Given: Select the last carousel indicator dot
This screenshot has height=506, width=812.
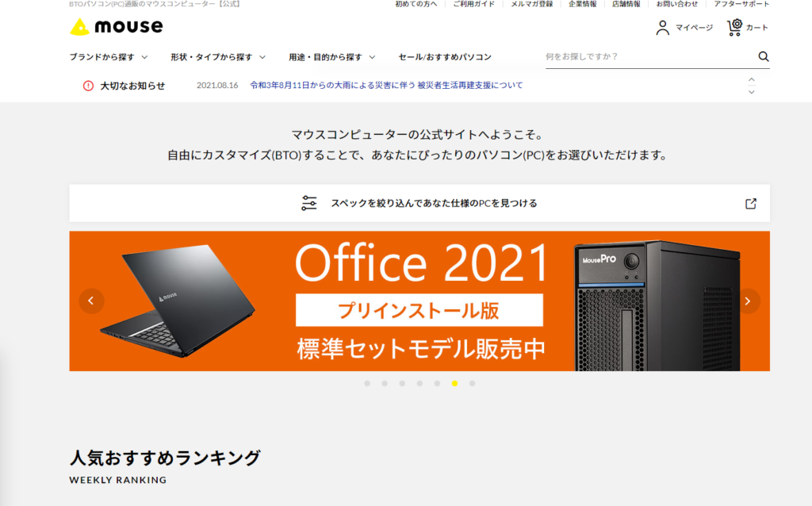Looking at the screenshot, I should [x=473, y=384].
